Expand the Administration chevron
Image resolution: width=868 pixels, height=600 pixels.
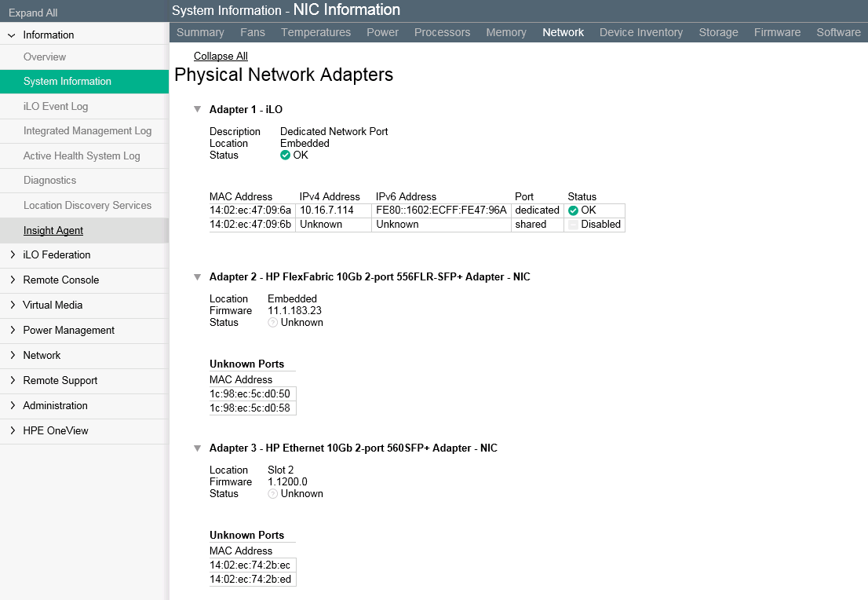pyautogui.click(x=13, y=405)
